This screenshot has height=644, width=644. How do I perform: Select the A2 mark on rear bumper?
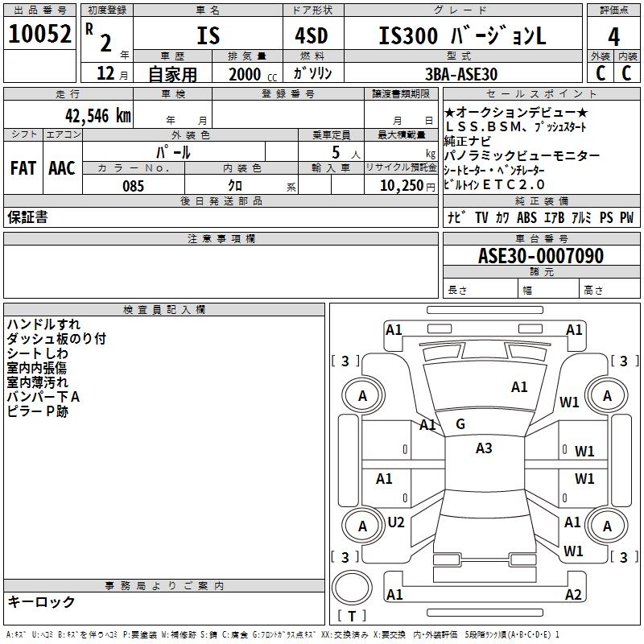coord(573,594)
